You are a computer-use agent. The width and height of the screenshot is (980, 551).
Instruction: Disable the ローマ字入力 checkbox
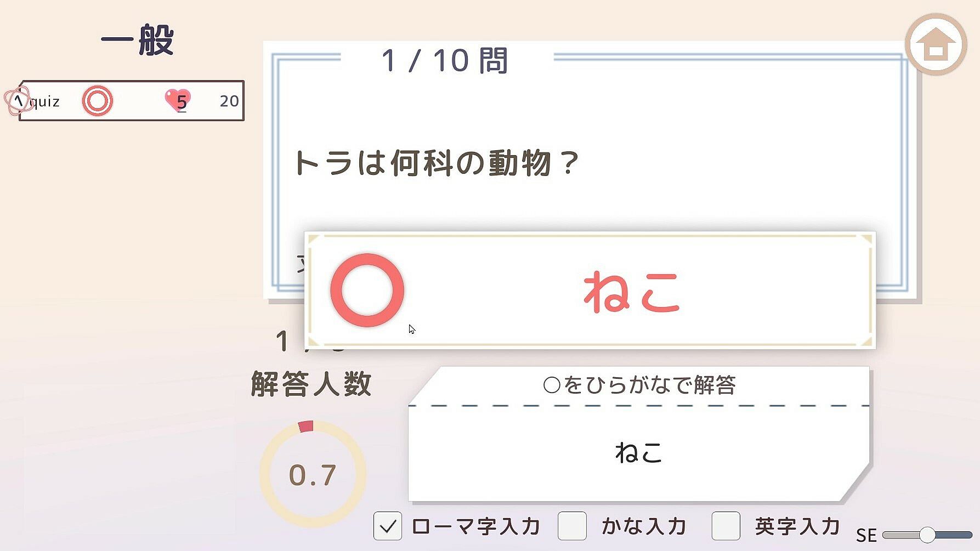pyautogui.click(x=388, y=526)
